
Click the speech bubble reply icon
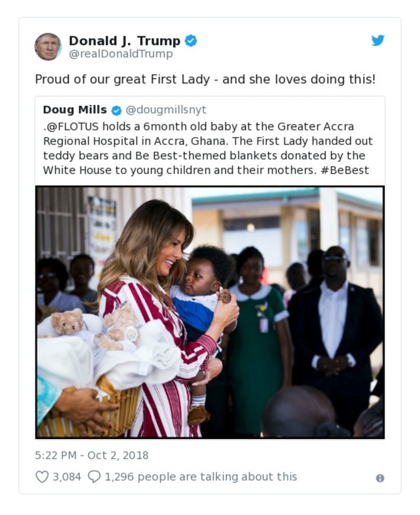94,477
